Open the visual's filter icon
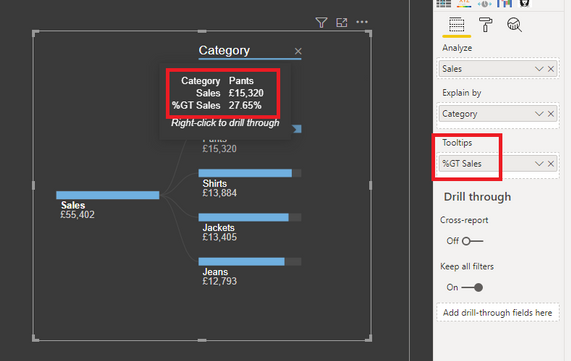This screenshot has width=571, height=361. [x=321, y=23]
